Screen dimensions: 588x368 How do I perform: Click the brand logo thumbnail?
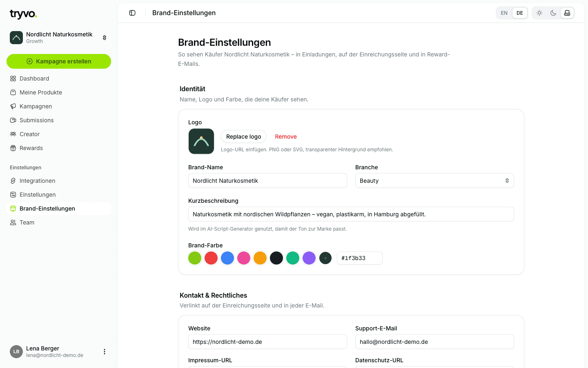click(201, 141)
